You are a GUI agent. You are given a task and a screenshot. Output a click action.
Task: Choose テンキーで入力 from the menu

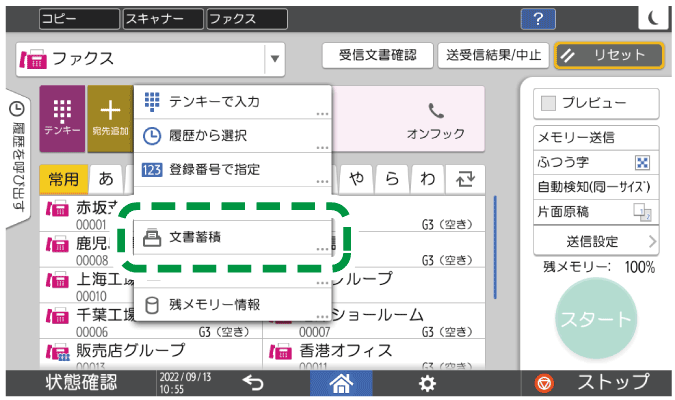[232, 102]
